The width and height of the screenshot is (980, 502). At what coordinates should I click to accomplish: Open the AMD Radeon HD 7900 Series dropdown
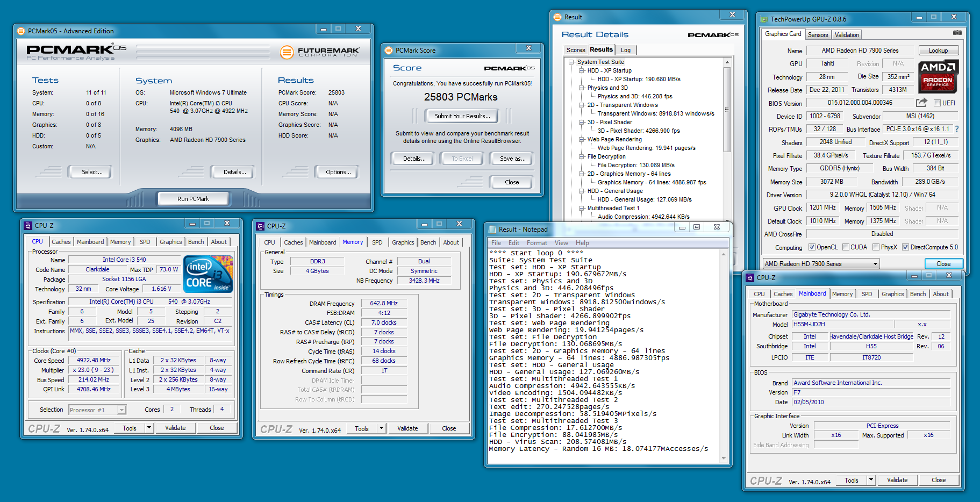tap(821, 264)
